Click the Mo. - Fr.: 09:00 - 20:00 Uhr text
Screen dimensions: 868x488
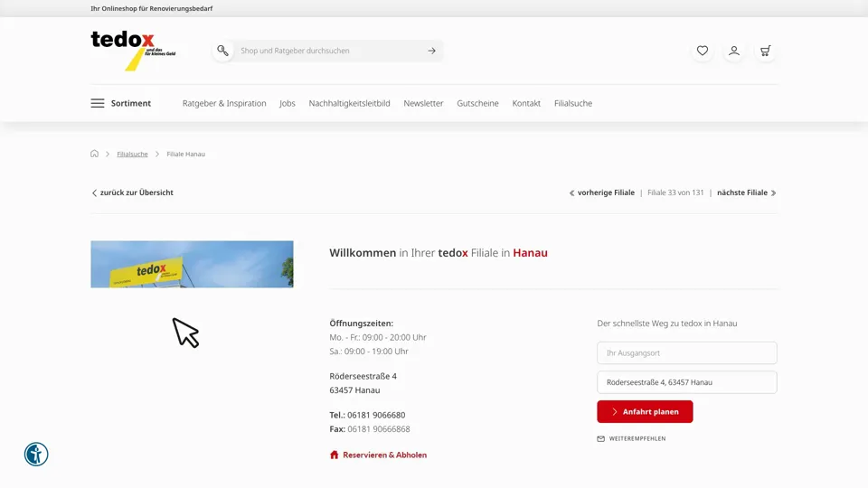click(378, 337)
